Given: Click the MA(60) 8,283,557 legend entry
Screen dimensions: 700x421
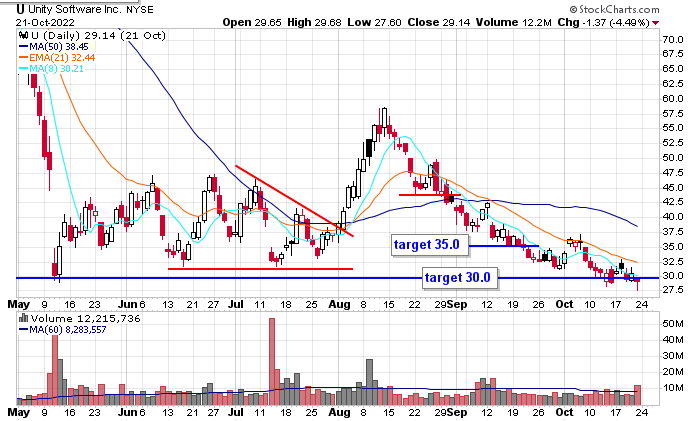Looking at the screenshot, I should tap(62, 329).
